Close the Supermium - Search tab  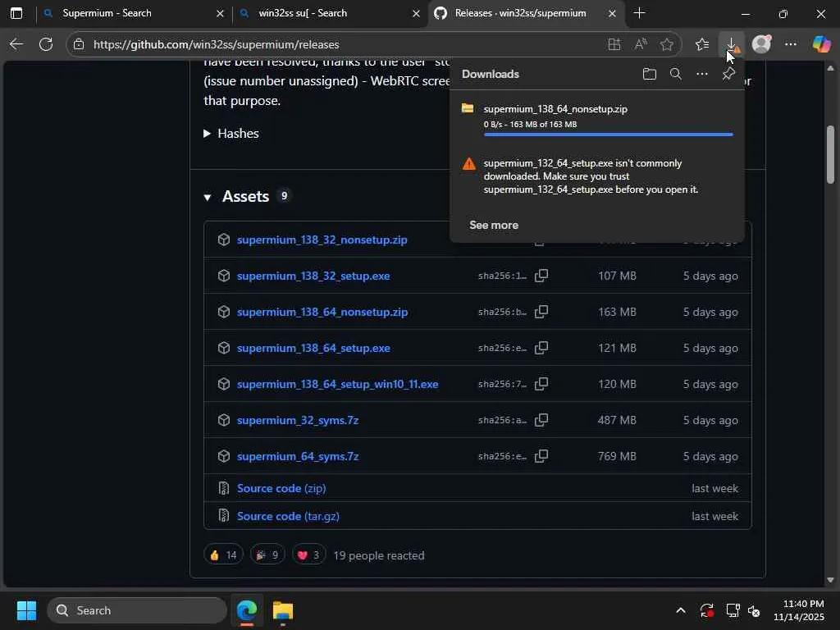[x=220, y=14]
